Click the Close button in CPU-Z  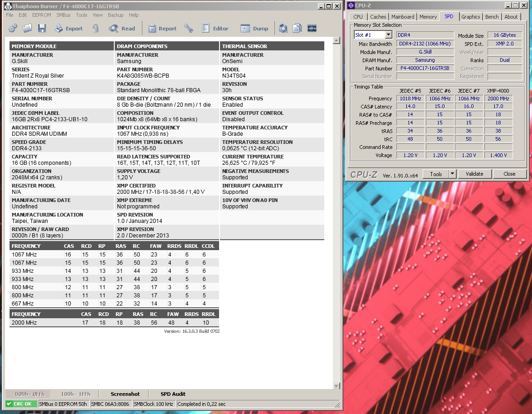(x=509, y=174)
